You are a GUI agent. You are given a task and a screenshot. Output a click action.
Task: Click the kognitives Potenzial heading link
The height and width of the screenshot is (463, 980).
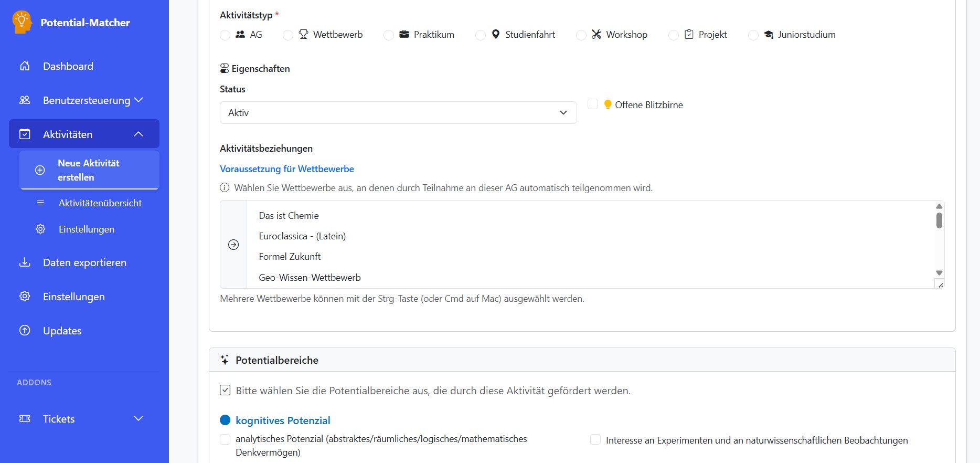pyautogui.click(x=283, y=420)
